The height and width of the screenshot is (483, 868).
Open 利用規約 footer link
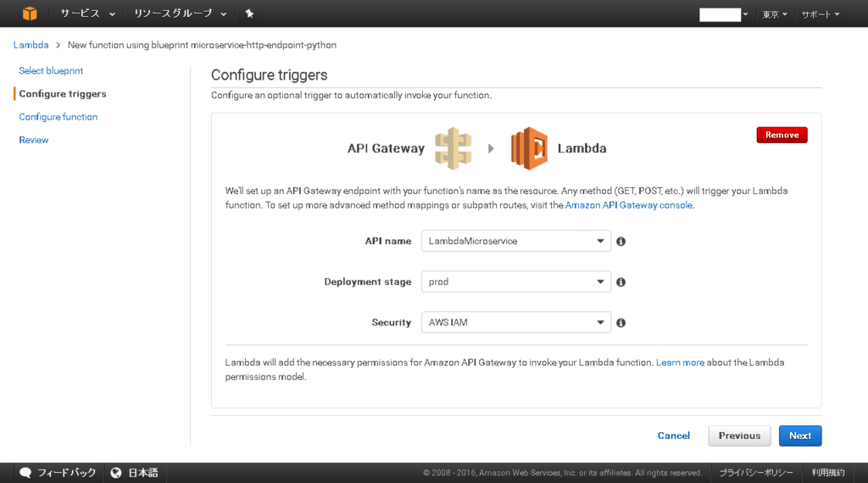point(828,473)
